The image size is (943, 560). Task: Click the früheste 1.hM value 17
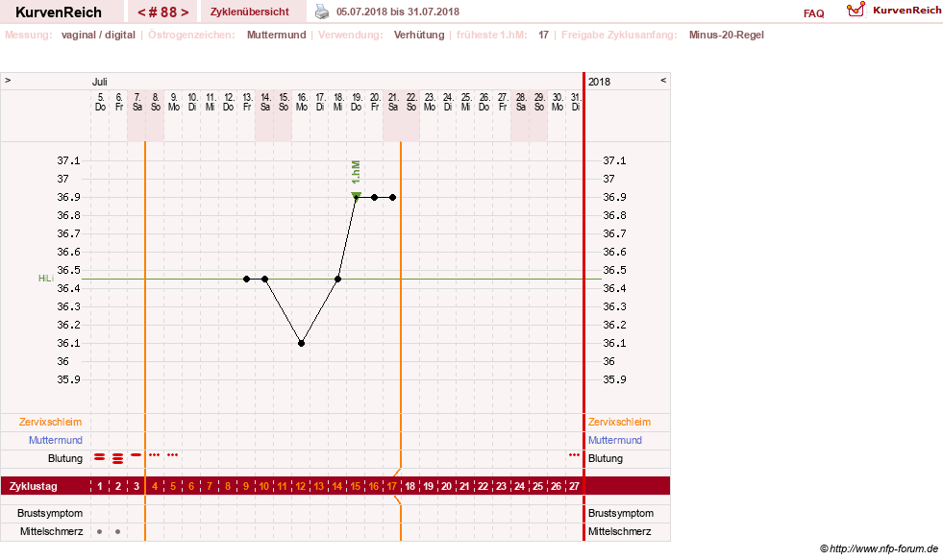click(543, 35)
